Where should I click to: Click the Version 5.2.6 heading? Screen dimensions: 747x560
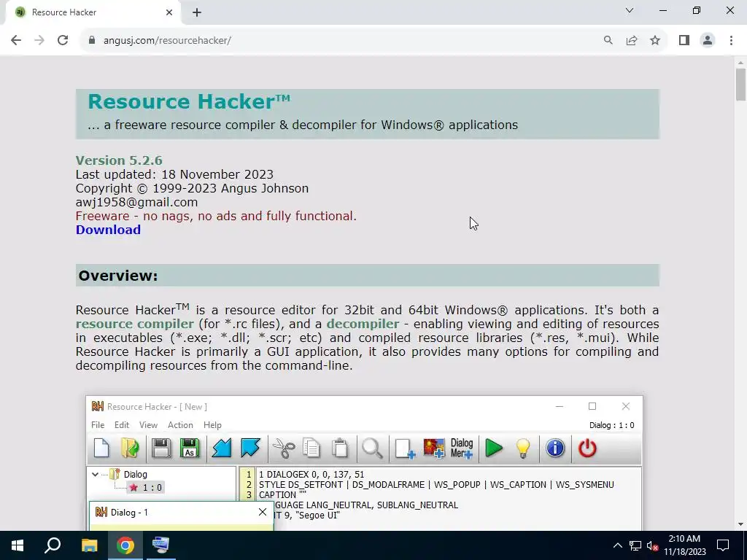[x=119, y=160]
